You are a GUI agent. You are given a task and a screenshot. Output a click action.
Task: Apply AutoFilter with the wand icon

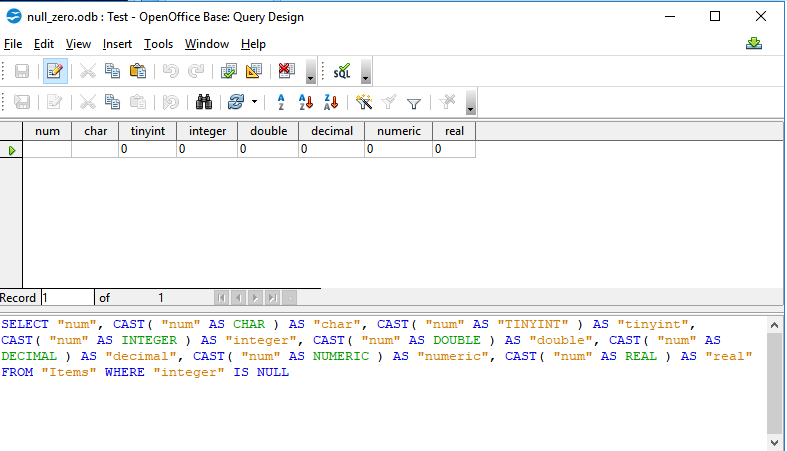point(364,102)
